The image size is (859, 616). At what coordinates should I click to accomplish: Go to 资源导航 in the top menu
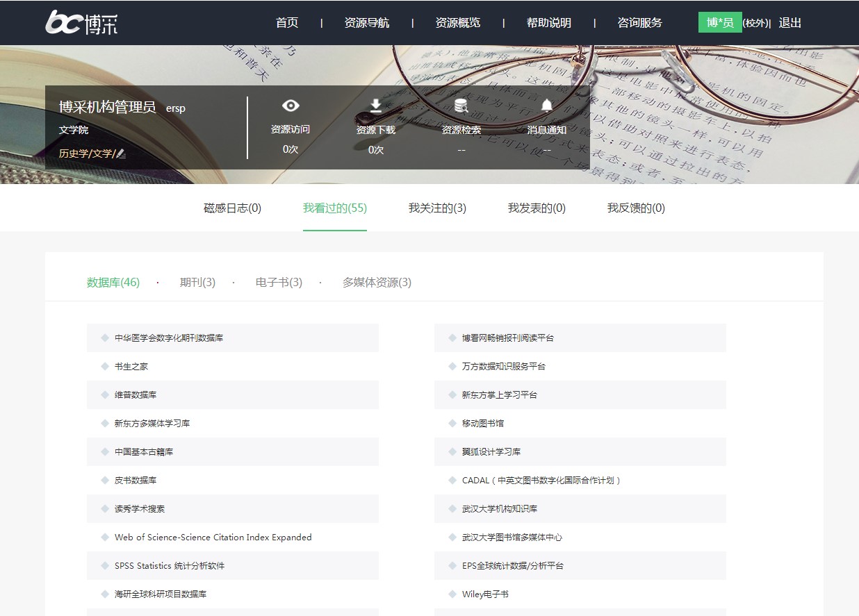click(367, 23)
